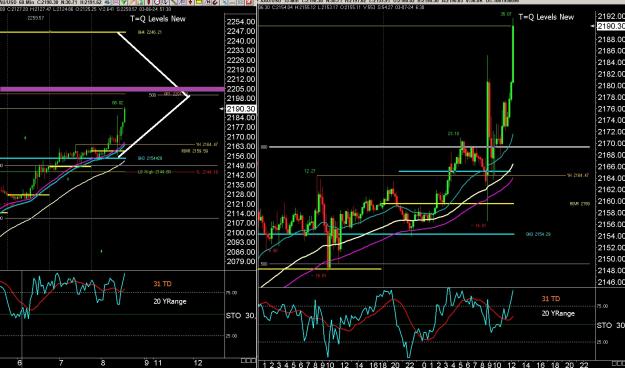This screenshot has height=368, width=625.
Task: Click the green '35.07' label atop right chart
Action: [x=506, y=14]
